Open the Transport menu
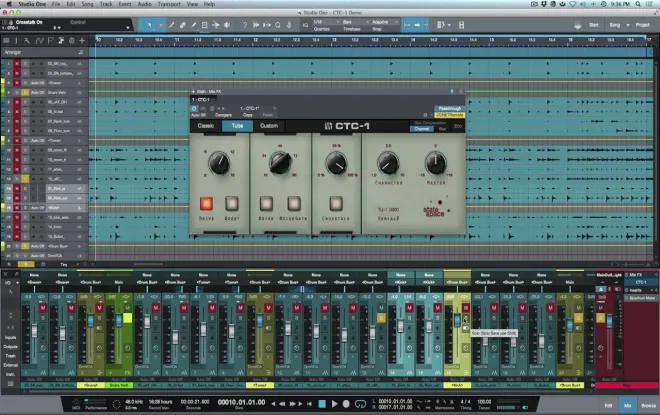Screen dimensions: 660x415 pyautogui.click(x=169, y=4)
